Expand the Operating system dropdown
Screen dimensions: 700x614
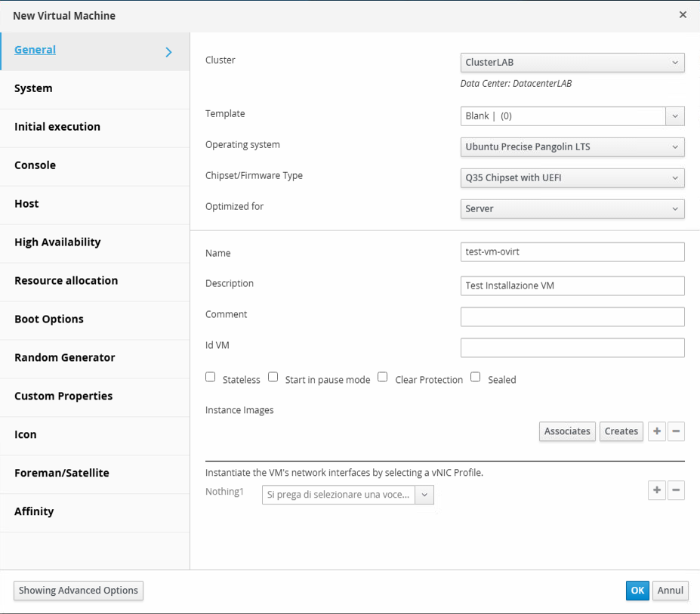point(572,147)
